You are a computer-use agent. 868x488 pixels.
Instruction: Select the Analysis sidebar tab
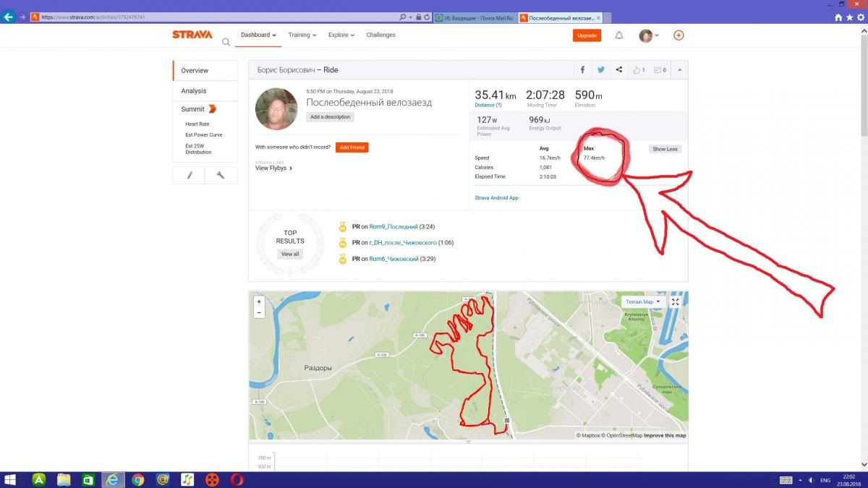(x=205, y=90)
